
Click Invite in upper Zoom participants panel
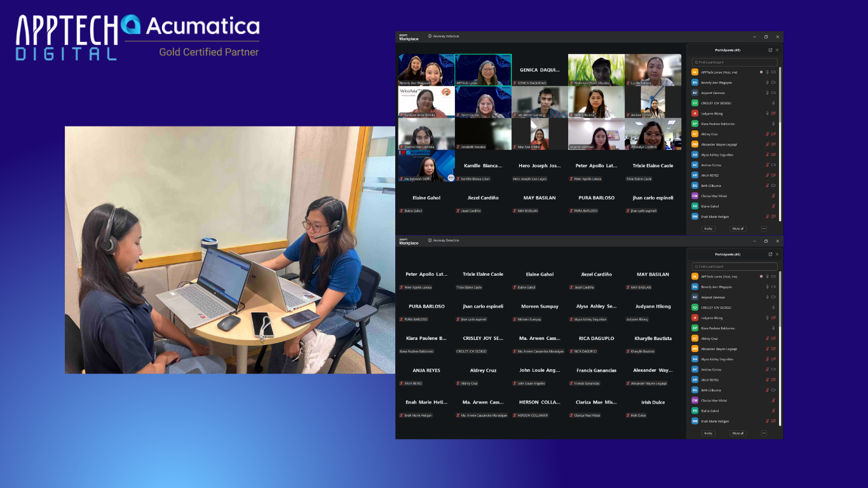point(708,229)
